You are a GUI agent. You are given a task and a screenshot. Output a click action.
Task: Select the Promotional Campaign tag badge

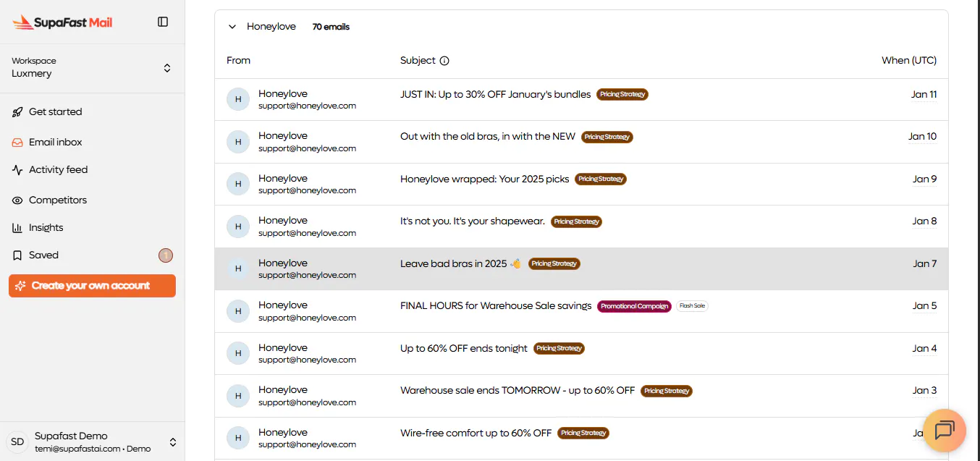[634, 306]
